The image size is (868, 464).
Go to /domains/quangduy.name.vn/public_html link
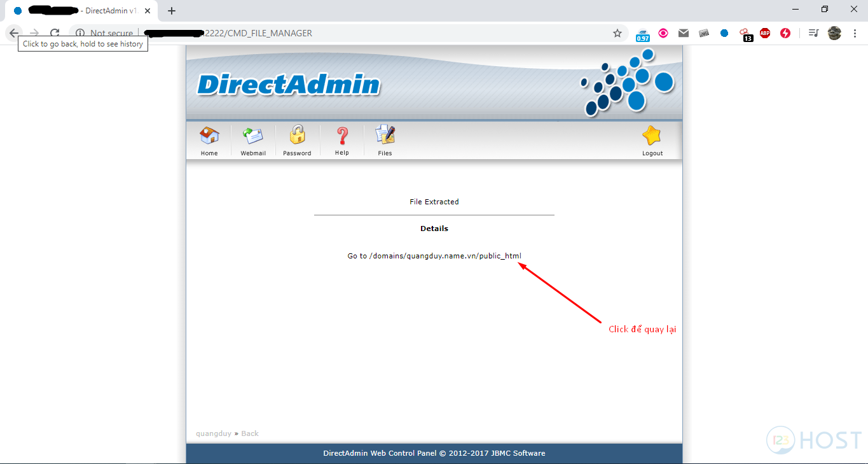[434, 256]
